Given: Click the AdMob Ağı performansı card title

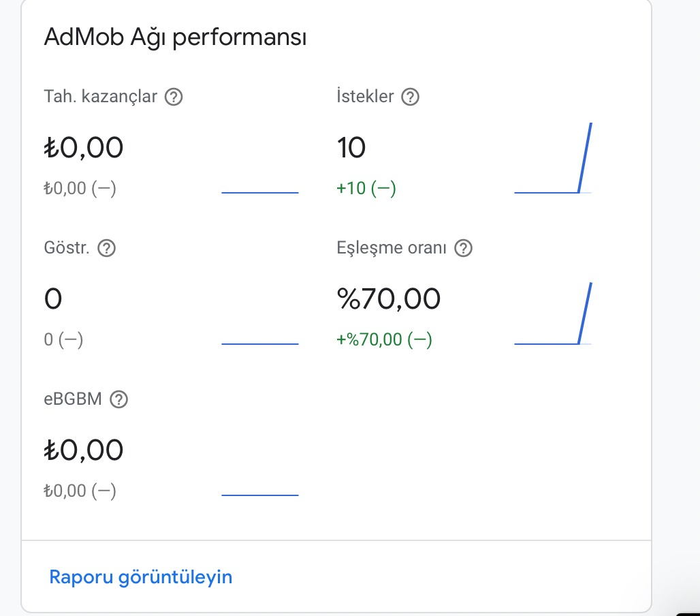Looking at the screenshot, I should click(x=175, y=37).
